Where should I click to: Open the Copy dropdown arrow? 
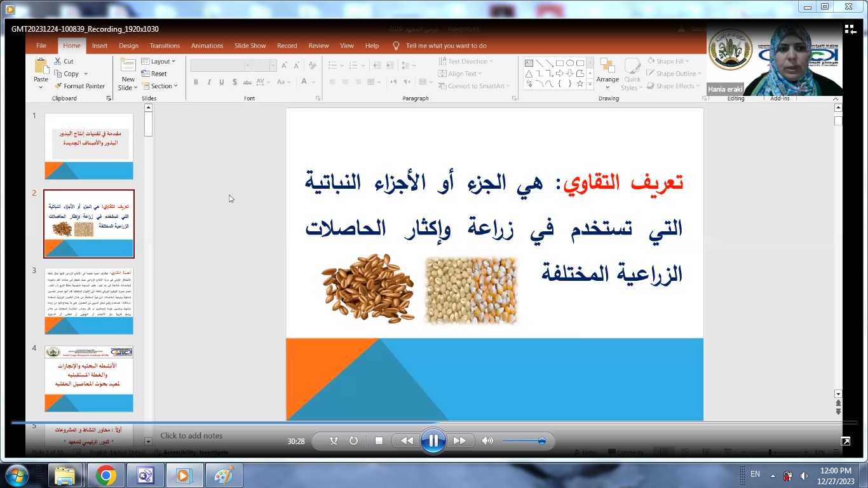click(x=86, y=74)
